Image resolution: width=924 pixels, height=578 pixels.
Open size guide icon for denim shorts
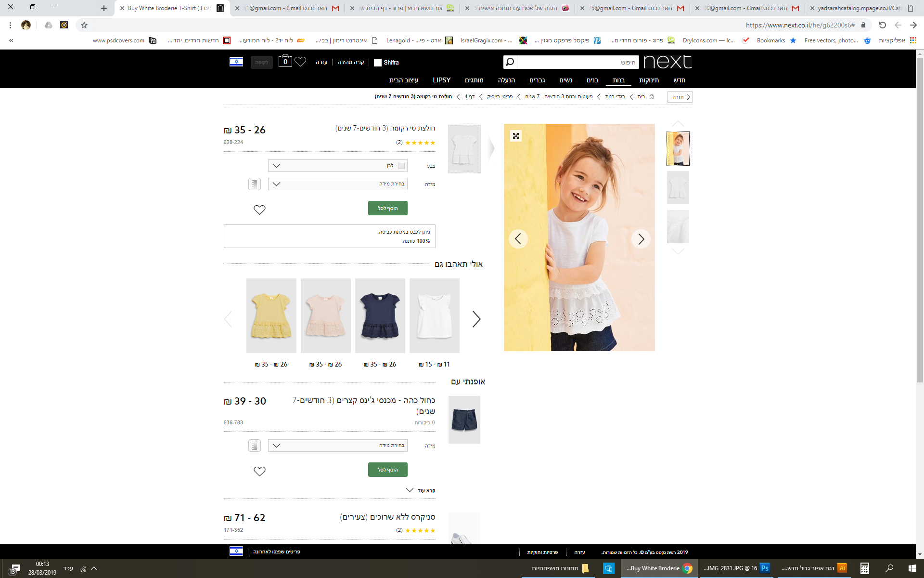coord(255,446)
